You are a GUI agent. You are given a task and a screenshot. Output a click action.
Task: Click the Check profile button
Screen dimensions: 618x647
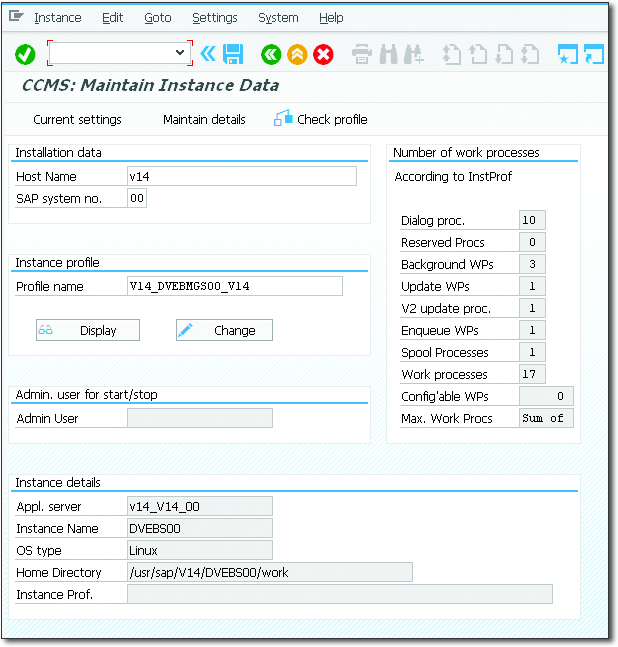coord(321,119)
